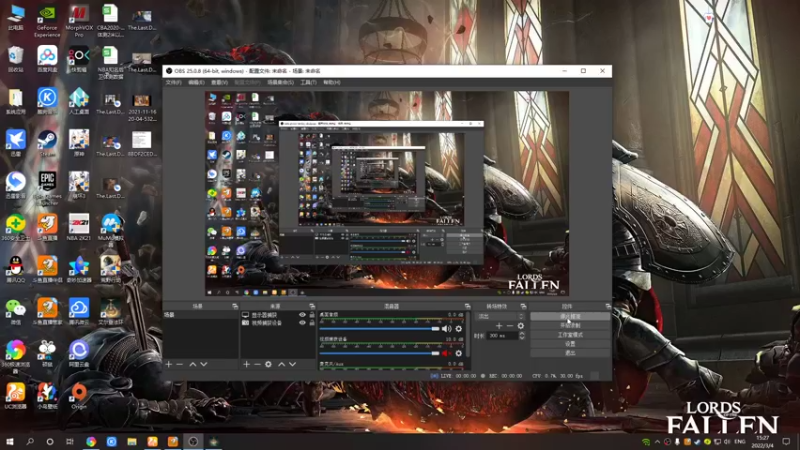Unmute video capture device red speaker
Screen dimensions: 800x450
coord(446,353)
